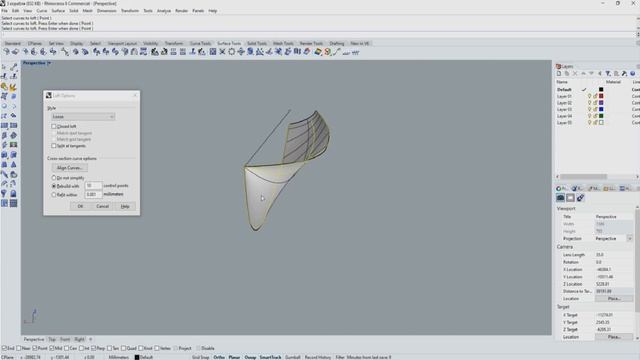Toggle the Quad osnap checkbox
Screen dimensions: 640x360
pos(124,348)
